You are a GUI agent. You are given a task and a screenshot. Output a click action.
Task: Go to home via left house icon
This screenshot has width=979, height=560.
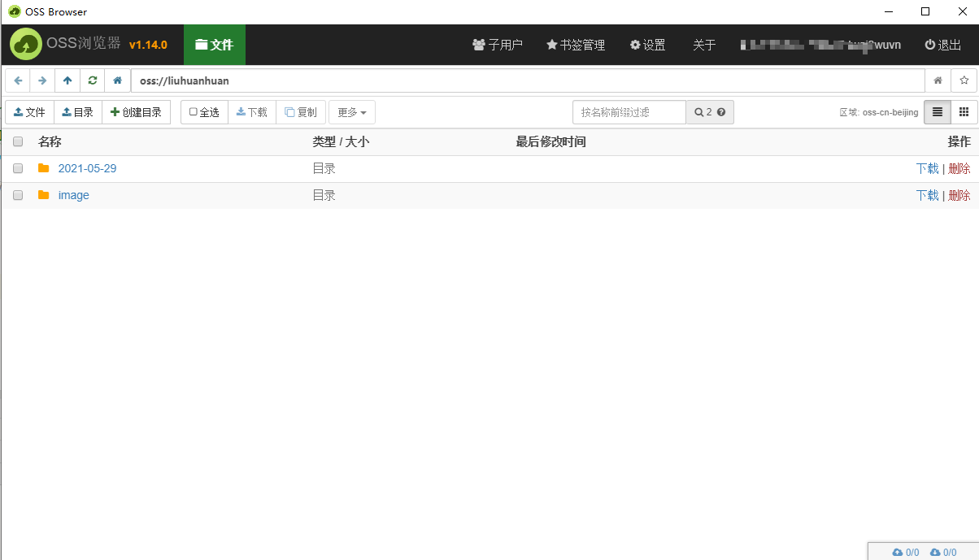(117, 80)
